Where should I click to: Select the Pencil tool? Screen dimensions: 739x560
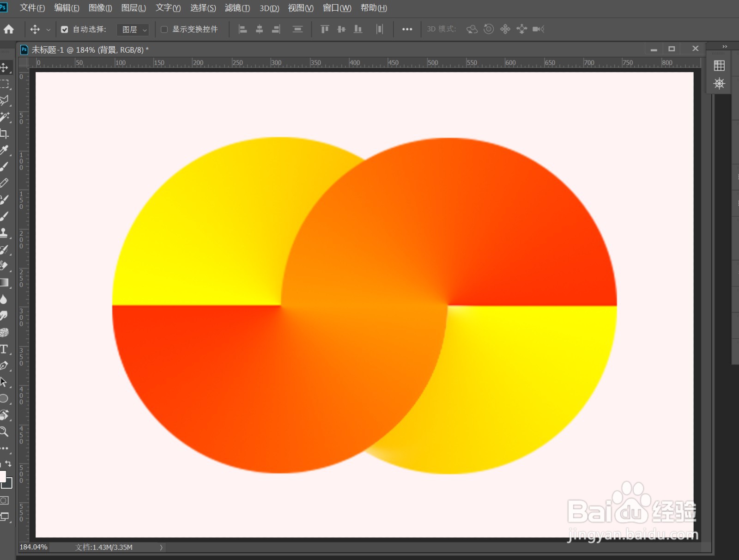(x=4, y=183)
